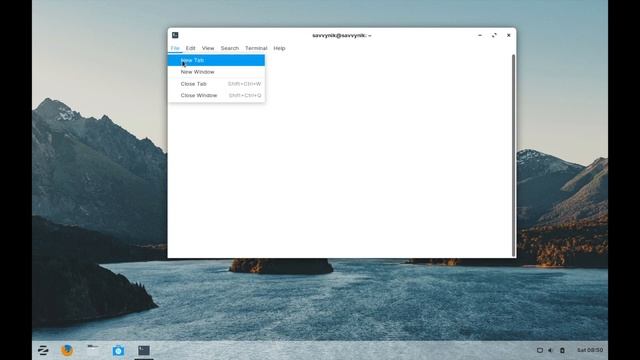Viewport: 640px width, 360px height.
Task: Click the terminal icon in the title bar
Action: click(175, 35)
